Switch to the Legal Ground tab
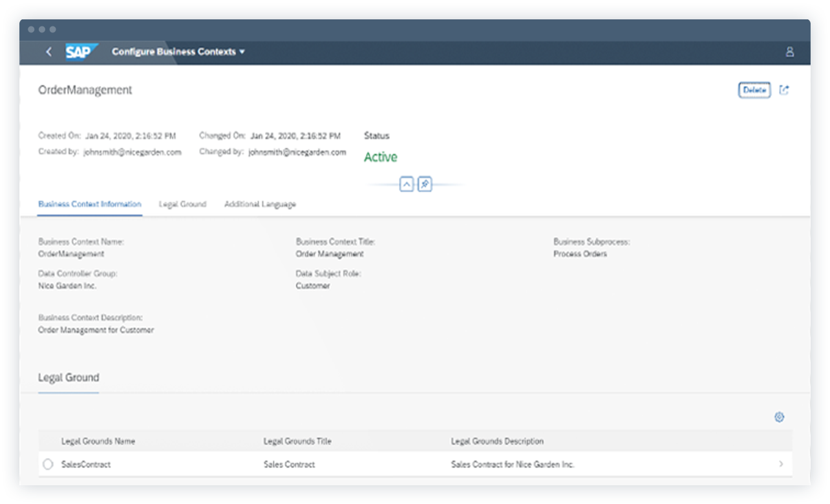The width and height of the screenshot is (830, 504). click(182, 204)
